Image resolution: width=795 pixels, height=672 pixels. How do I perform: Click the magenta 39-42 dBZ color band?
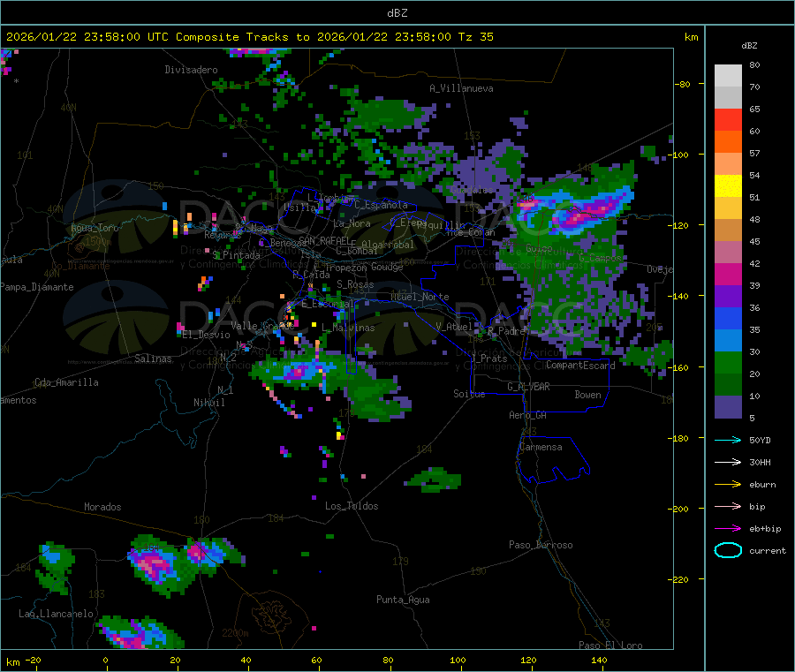coord(728,274)
